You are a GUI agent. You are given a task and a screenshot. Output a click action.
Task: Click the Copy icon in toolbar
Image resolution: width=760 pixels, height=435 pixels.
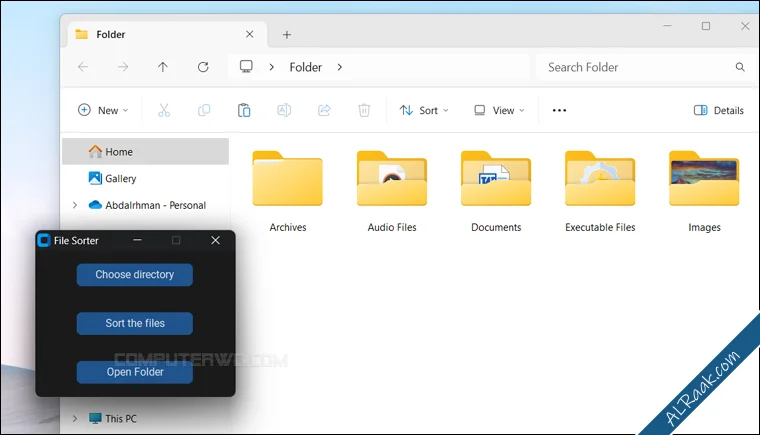[204, 110]
